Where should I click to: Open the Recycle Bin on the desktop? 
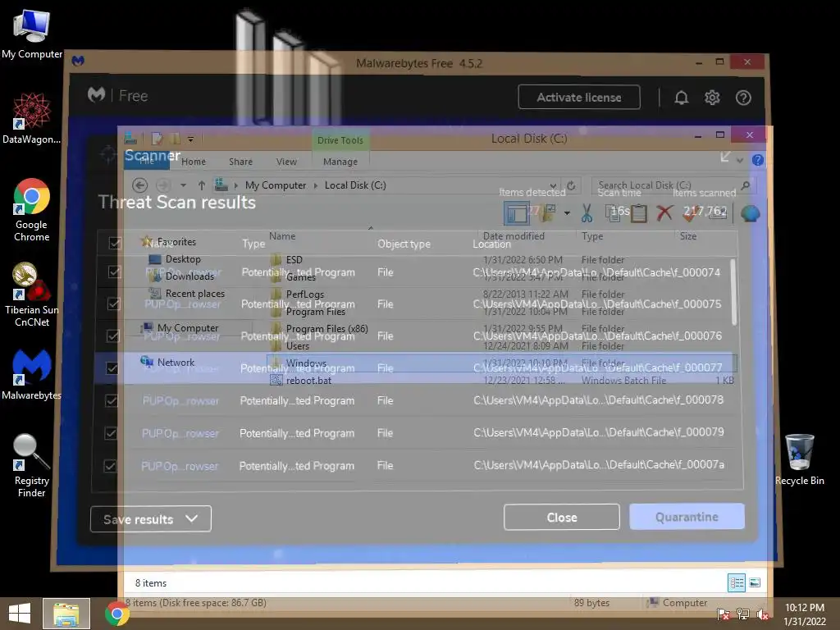tap(799, 459)
